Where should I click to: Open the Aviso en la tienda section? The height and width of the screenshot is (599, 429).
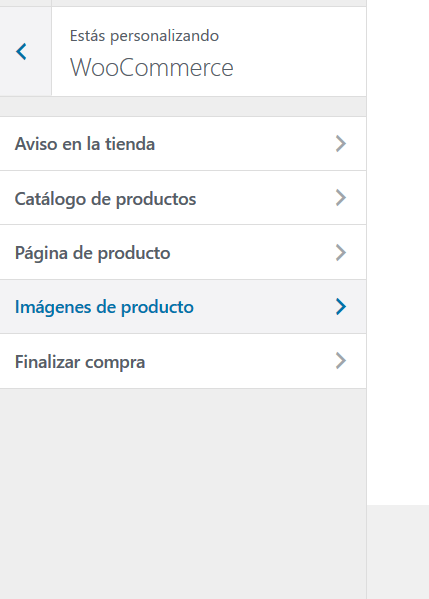pyautogui.click(x=183, y=144)
